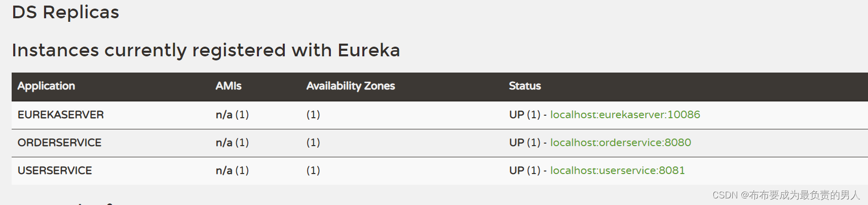Select the EUREKASERVER application name
The height and width of the screenshot is (205, 868).
click(61, 115)
